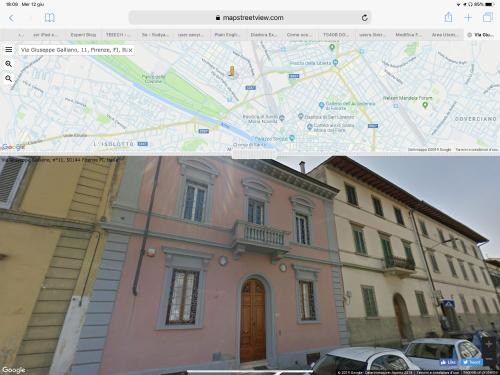Click the zoom-in magnifier icon
Screen dimensions: 500x375
(x=9, y=64)
